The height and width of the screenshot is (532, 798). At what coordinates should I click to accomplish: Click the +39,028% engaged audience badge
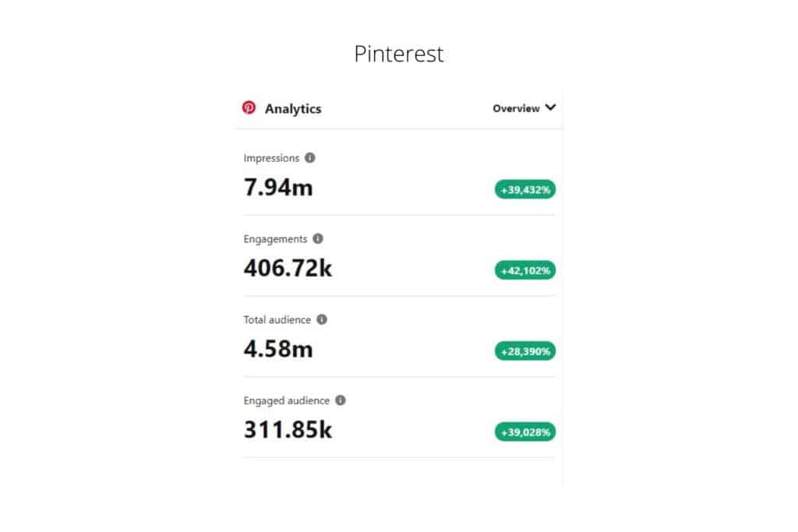(525, 432)
